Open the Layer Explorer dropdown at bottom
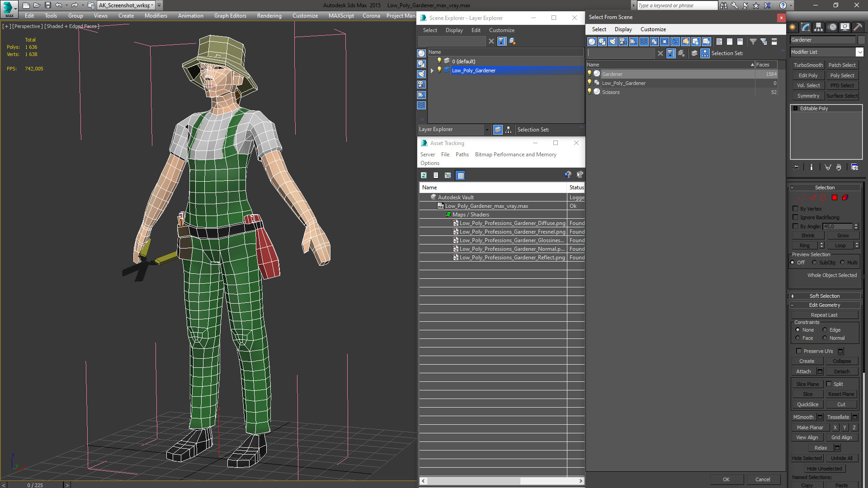Image resolution: width=868 pixels, height=488 pixels. tap(487, 130)
